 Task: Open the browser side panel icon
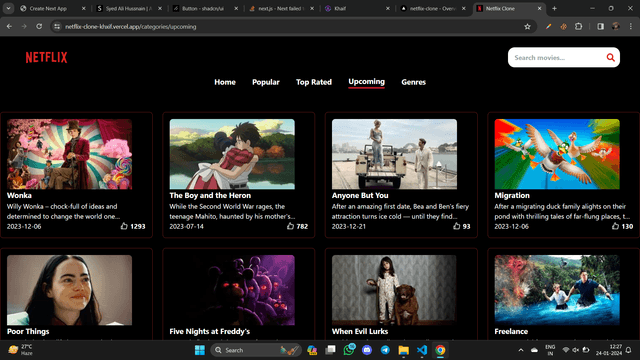coord(600,27)
